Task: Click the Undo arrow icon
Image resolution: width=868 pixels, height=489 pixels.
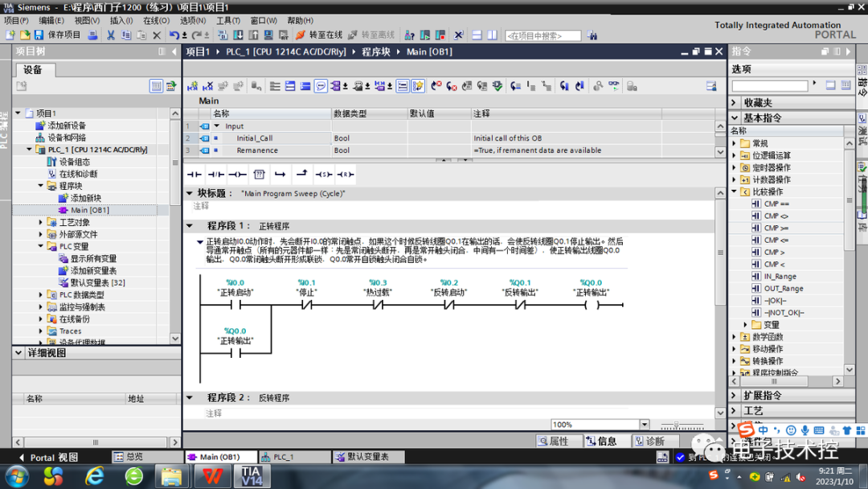Action: pyautogui.click(x=174, y=35)
